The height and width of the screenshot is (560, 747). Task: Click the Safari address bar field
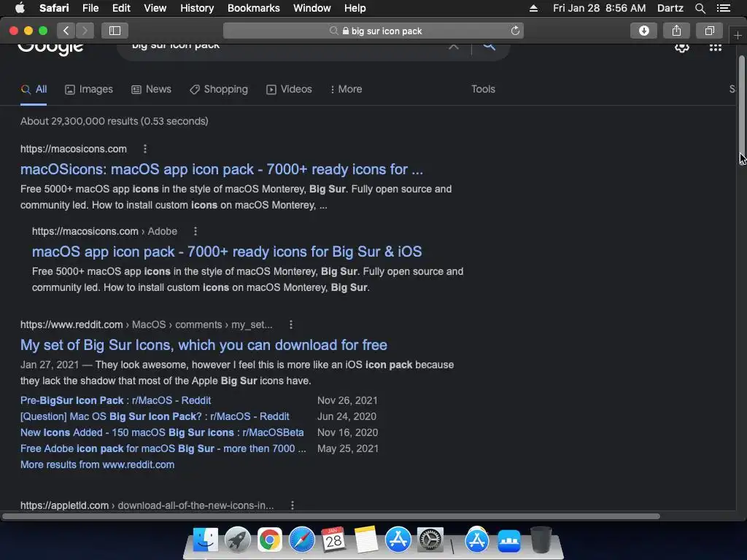[x=373, y=31]
